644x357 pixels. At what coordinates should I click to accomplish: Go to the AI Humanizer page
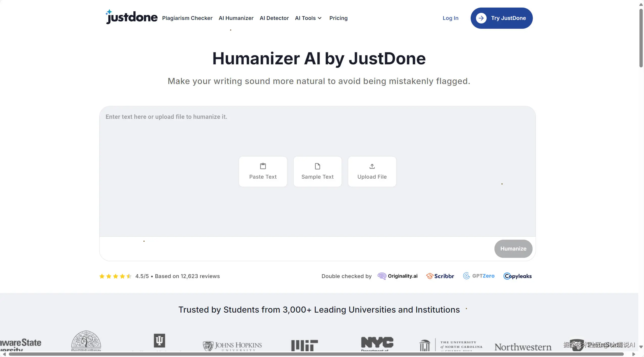tap(236, 18)
